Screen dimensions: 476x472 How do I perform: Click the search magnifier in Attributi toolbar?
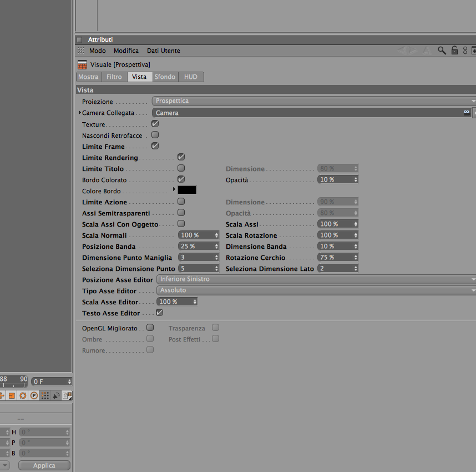pos(442,51)
